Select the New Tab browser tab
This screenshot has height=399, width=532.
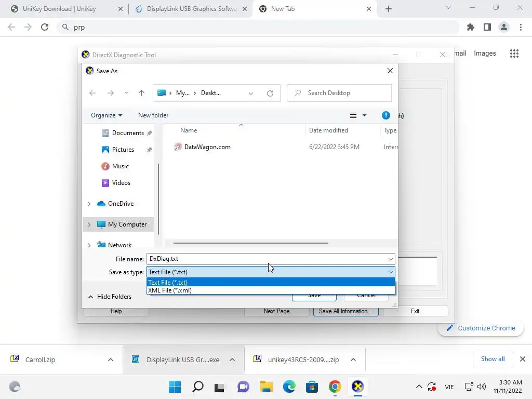283,9
